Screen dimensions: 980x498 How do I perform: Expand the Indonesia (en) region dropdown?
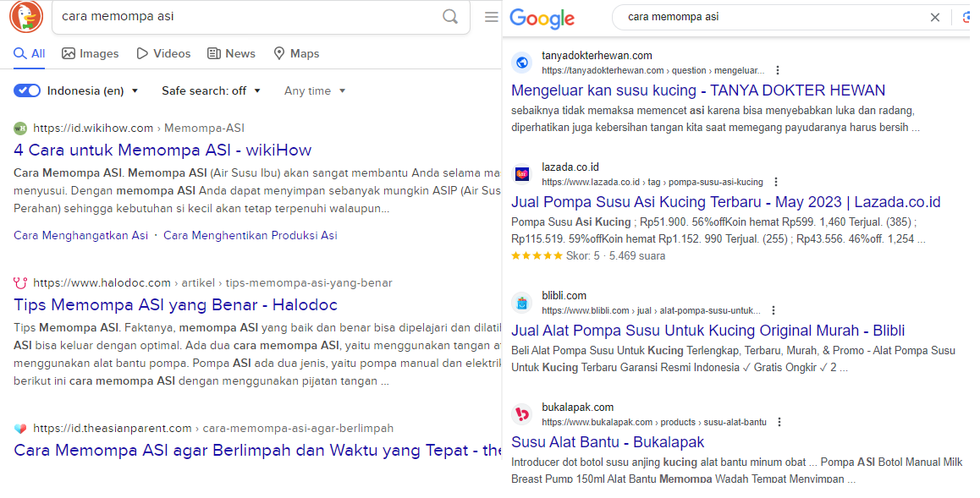[92, 90]
